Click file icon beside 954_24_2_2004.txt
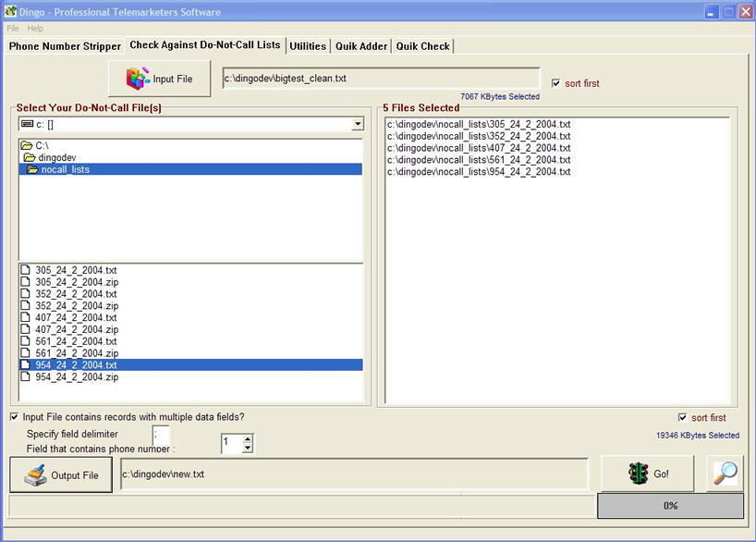 pos(26,364)
